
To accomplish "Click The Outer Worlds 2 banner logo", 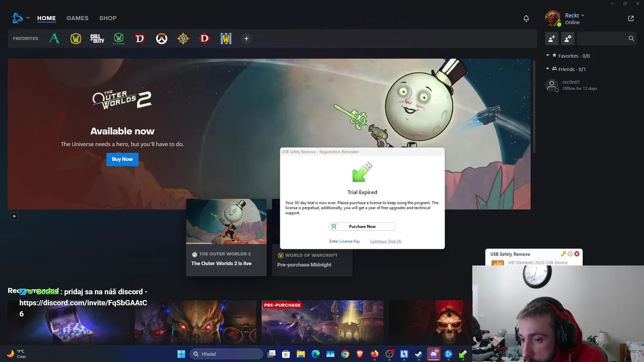I will click(x=122, y=100).
